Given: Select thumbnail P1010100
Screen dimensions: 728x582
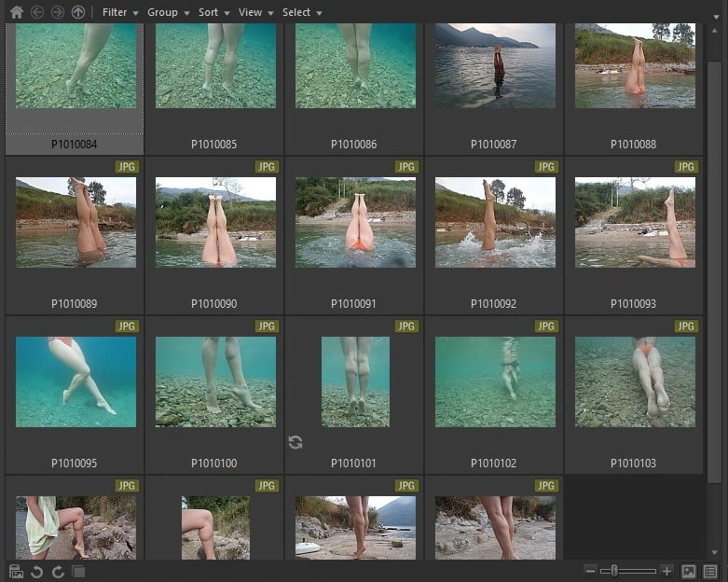Looking at the screenshot, I should tap(215, 381).
